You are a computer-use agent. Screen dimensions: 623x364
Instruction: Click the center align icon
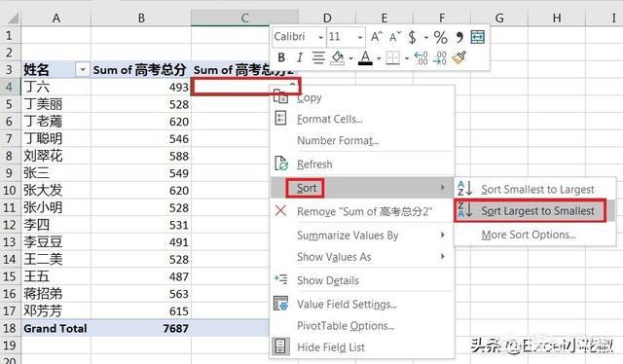point(318,58)
